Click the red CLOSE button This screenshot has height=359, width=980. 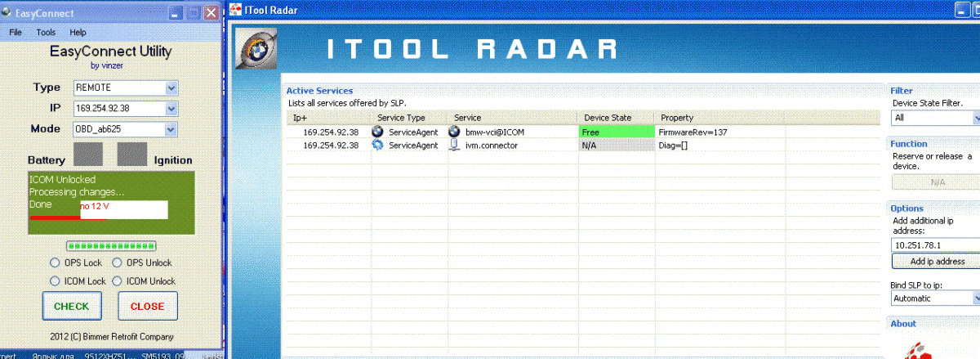click(147, 306)
